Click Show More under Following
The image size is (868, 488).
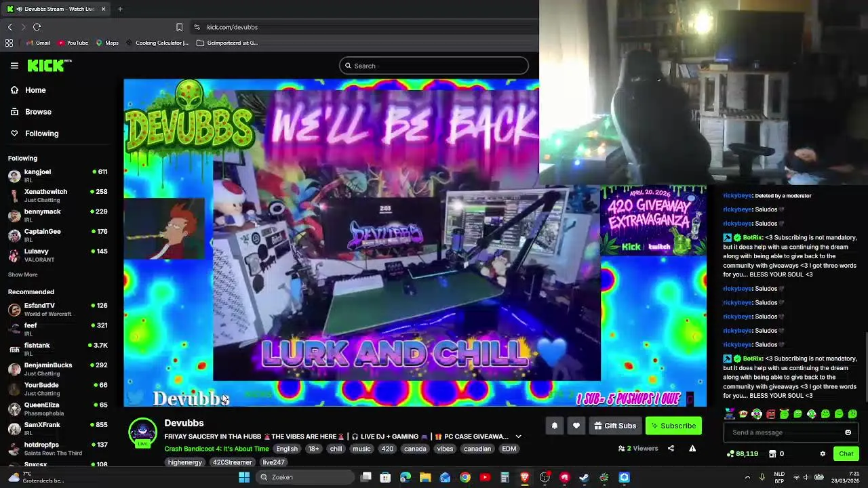click(x=22, y=274)
